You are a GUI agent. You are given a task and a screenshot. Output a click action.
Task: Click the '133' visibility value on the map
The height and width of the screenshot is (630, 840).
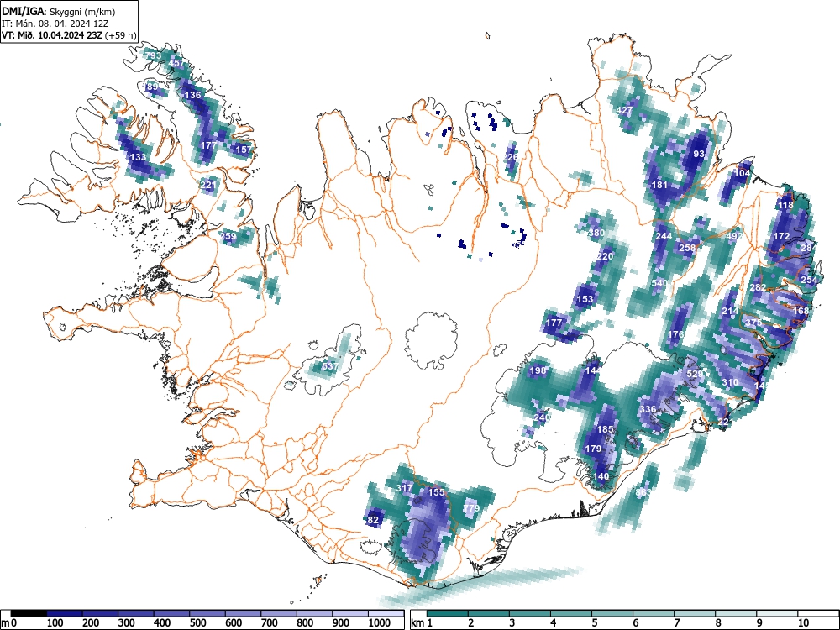[x=139, y=158]
